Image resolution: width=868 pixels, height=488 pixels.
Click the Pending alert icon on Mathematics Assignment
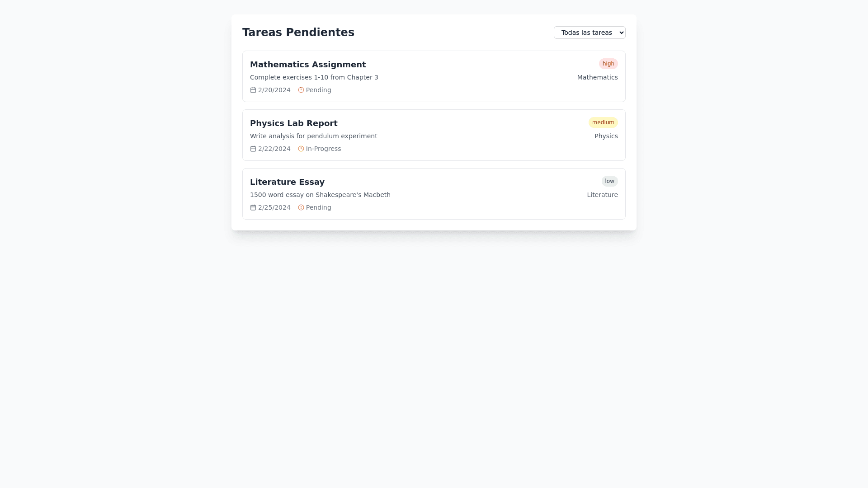[x=301, y=90]
